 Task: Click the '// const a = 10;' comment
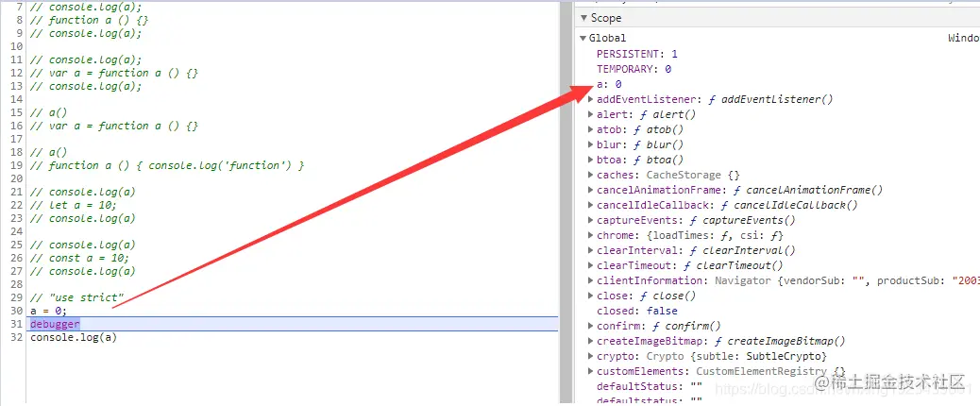(79, 258)
